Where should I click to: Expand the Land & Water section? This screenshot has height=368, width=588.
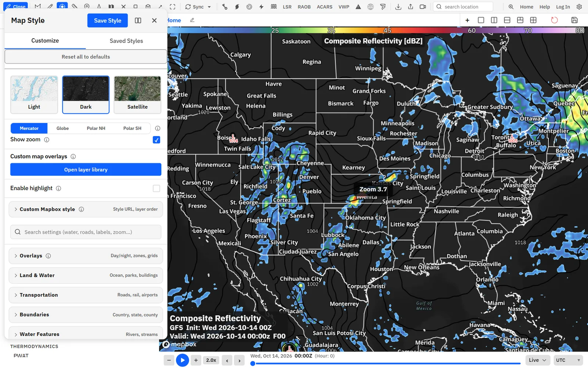point(86,275)
